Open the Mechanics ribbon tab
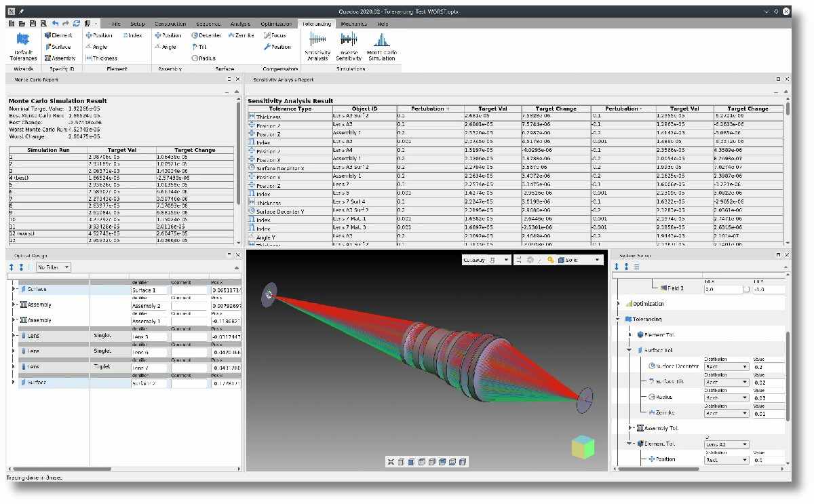Viewport: 814px width, 504px height. (353, 24)
